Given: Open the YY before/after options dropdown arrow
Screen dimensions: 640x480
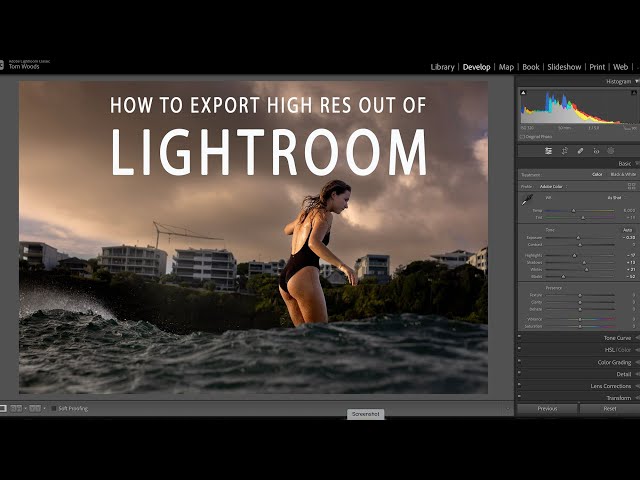Looking at the screenshot, I should tap(44, 409).
